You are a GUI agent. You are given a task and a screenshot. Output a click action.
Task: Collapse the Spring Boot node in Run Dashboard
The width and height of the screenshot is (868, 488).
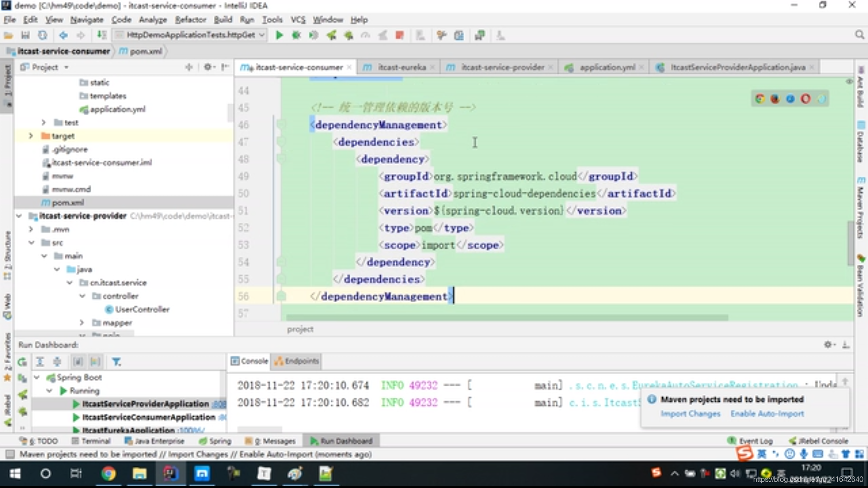(x=37, y=377)
